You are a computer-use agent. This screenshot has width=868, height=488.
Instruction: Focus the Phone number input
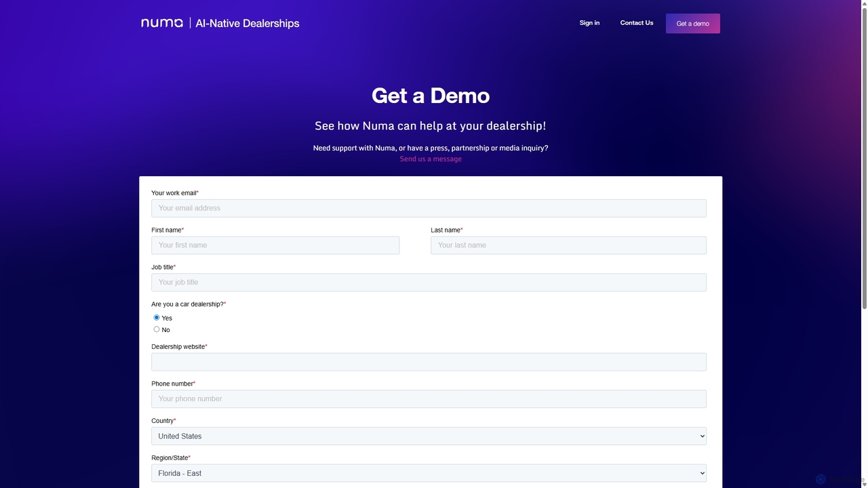(x=429, y=399)
